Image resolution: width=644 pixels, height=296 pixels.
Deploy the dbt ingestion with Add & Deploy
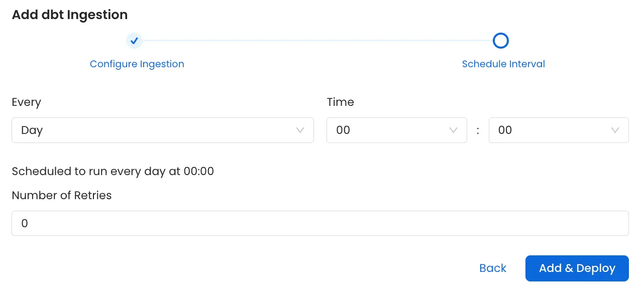[x=577, y=268]
